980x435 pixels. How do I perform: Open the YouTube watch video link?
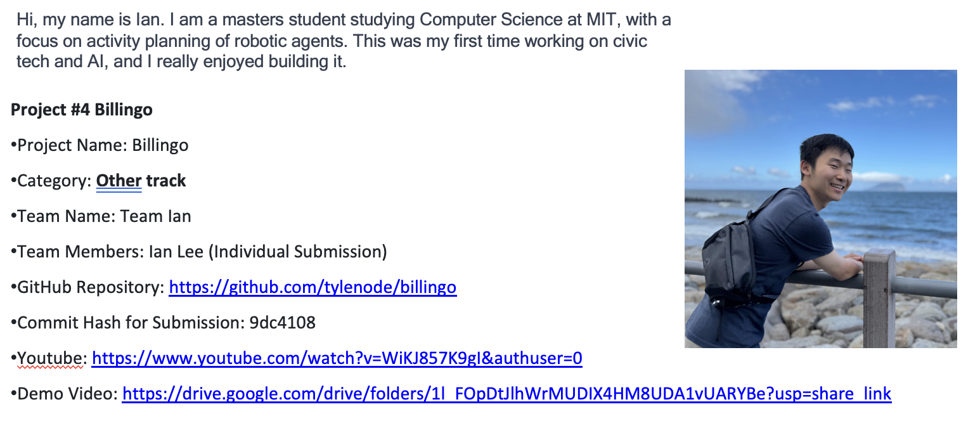click(337, 358)
